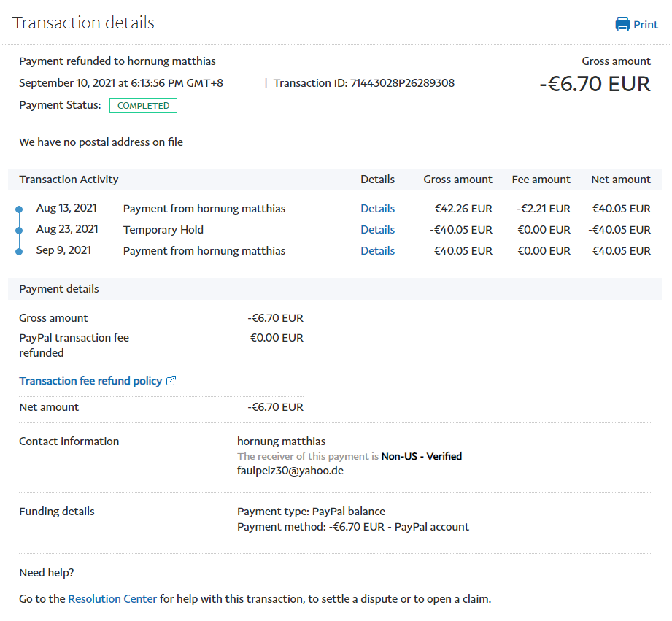This screenshot has width=672, height=621.
Task: Click the timeline dot for Sep 9, 2021
Action: click(19, 252)
